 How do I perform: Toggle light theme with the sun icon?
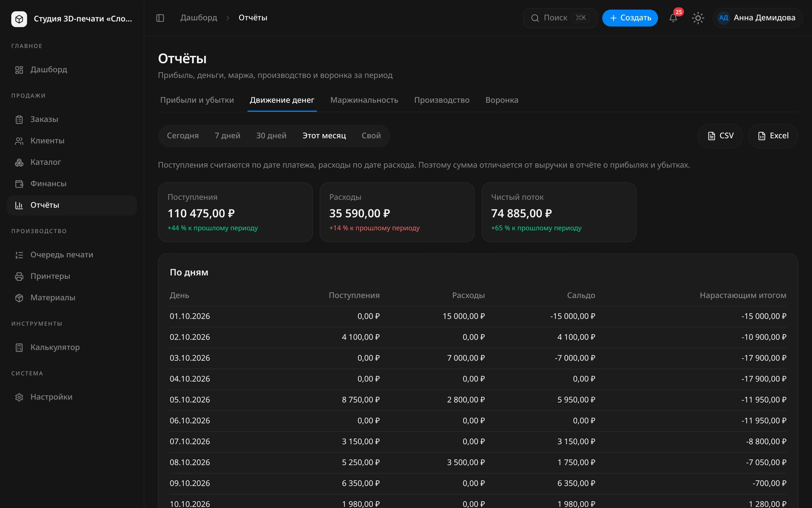click(x=698, y=18)
